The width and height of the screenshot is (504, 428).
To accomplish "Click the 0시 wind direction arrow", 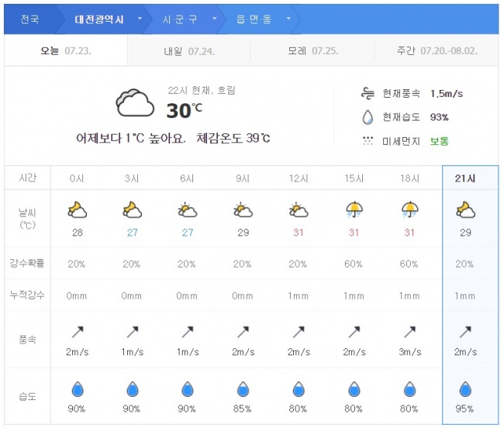I will pos(78,332).
